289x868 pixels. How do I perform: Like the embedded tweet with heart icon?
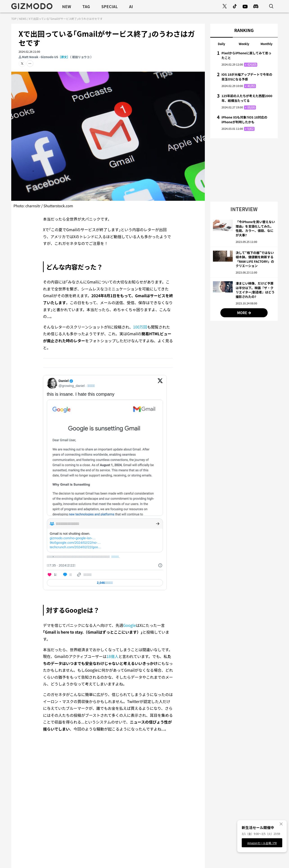click(x=50, y=575)
